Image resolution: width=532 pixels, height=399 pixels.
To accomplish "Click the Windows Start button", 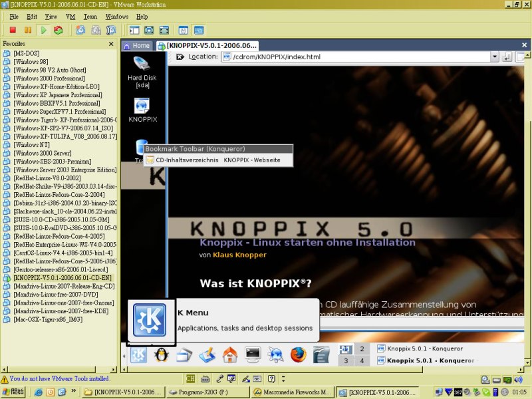I will pos(13,392).
